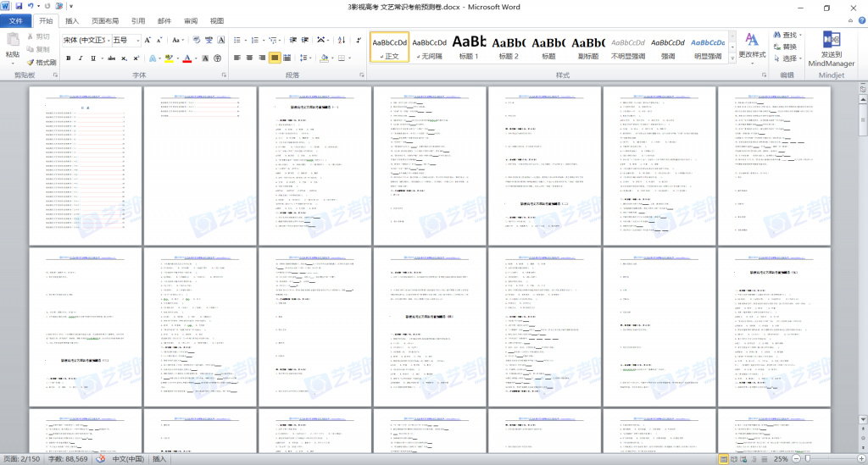Toggle bold formatting

pyautogui.click(x=68, y=58)
